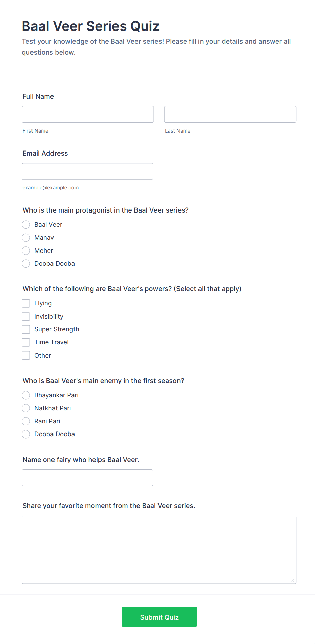Select Manav for the protagonist question
The width and height of the screenshot is (315, 644).
click(26, 237)
